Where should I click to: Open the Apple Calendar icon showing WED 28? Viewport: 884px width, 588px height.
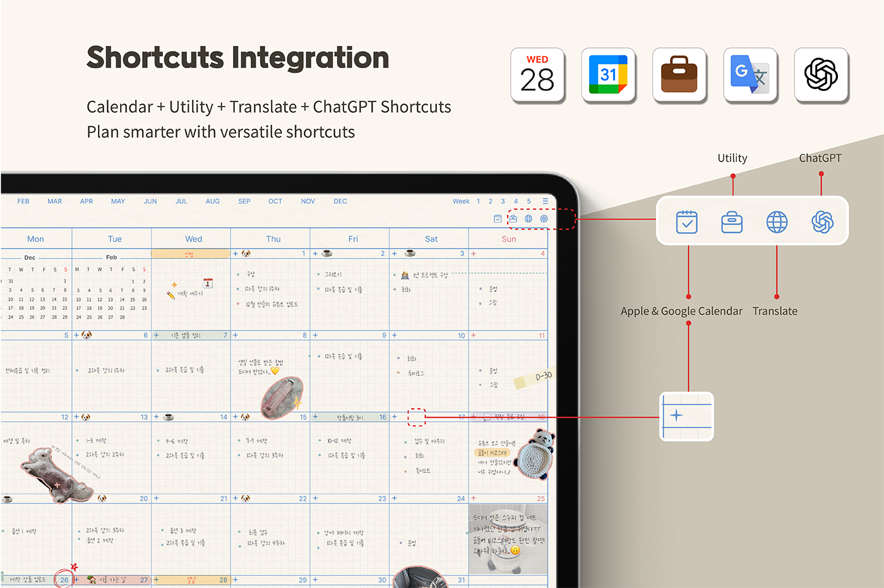click(x=537, y=75)
